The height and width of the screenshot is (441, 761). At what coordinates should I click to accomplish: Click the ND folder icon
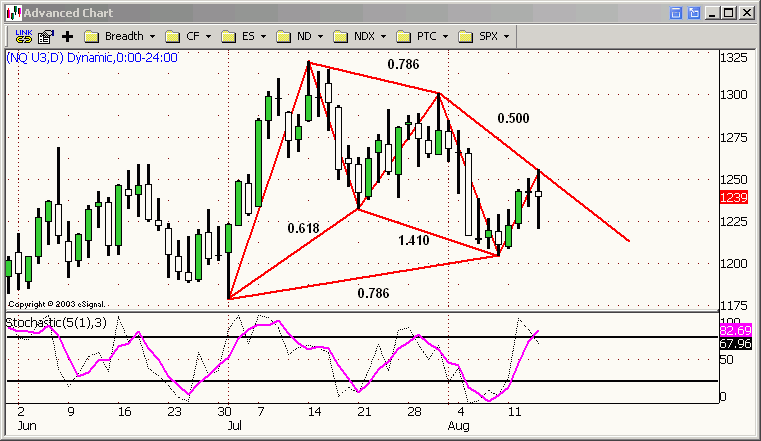pos(283,37)
